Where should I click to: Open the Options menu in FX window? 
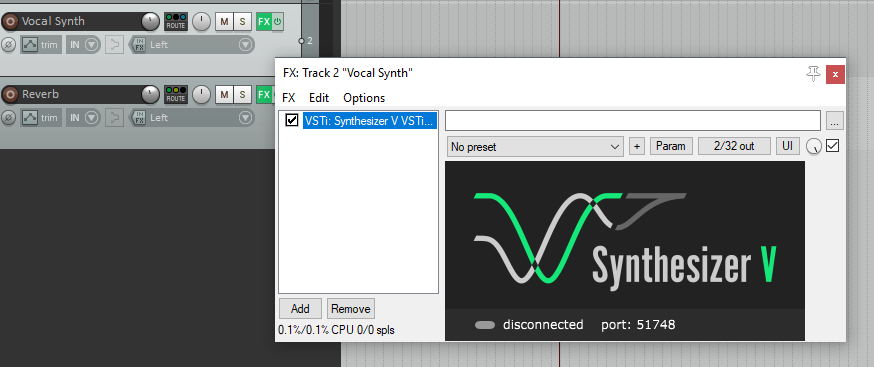pos(364,98)
